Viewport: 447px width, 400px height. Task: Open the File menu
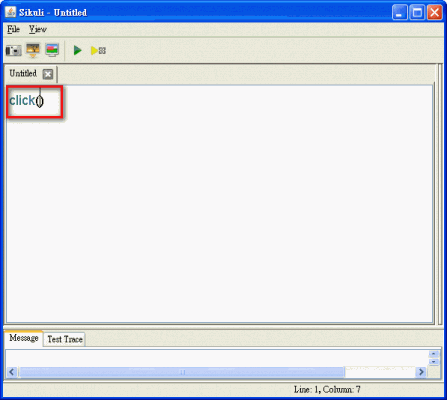pos(13,29)
